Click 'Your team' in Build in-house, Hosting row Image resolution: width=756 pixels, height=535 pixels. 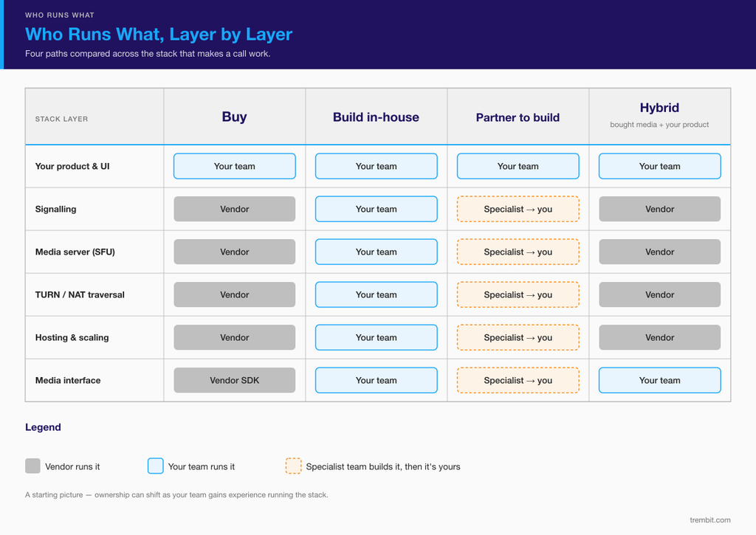pos(376,337)
